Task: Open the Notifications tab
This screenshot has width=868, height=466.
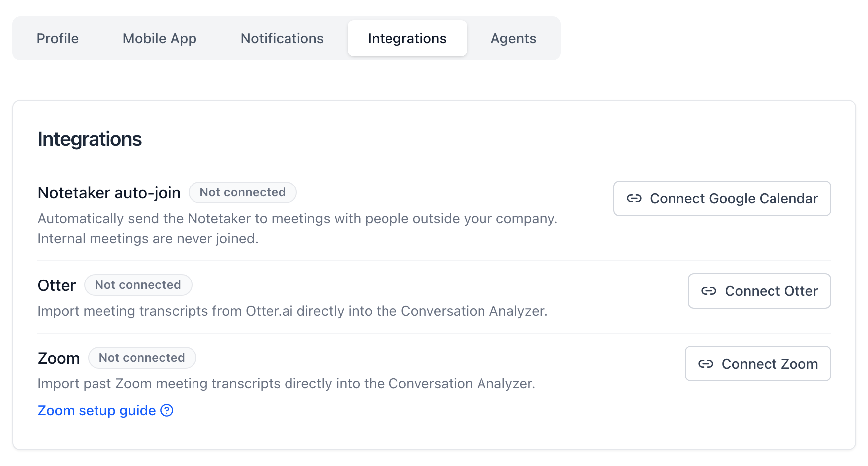Action: point(282,38)
